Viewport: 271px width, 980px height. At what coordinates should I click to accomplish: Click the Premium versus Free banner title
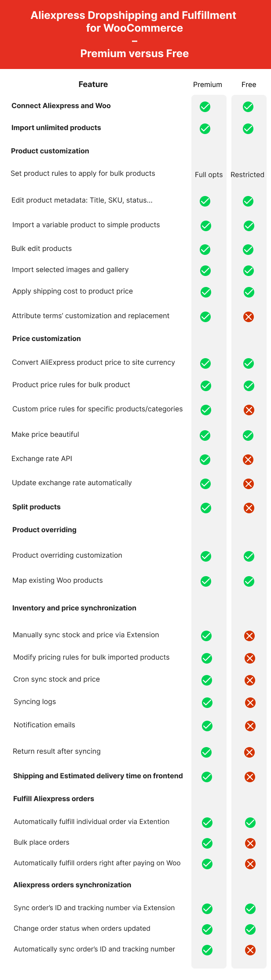click(135, 54)
